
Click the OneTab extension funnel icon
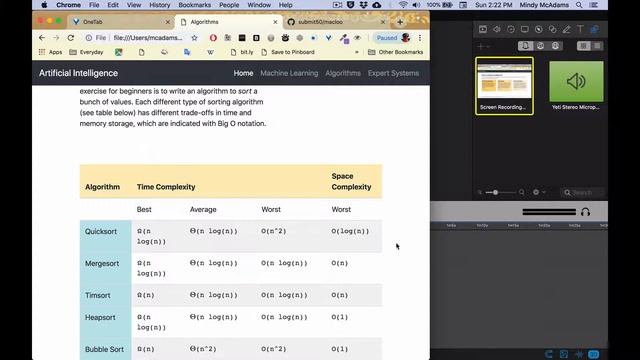328,38
